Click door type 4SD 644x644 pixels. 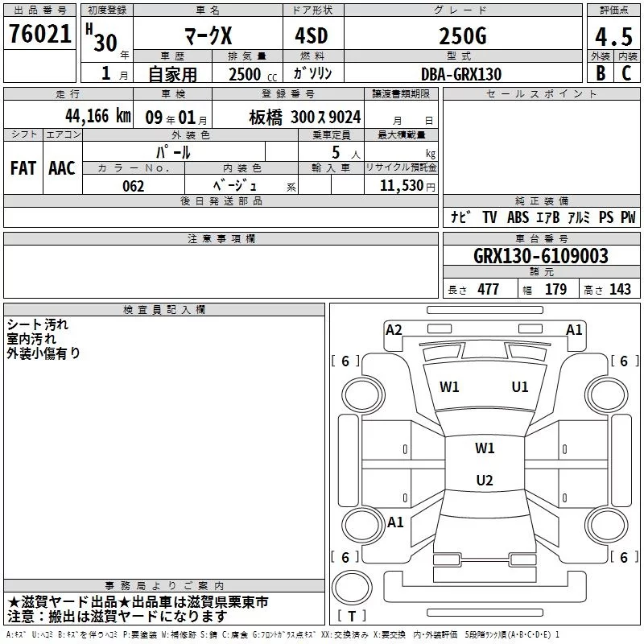(312, 35)
